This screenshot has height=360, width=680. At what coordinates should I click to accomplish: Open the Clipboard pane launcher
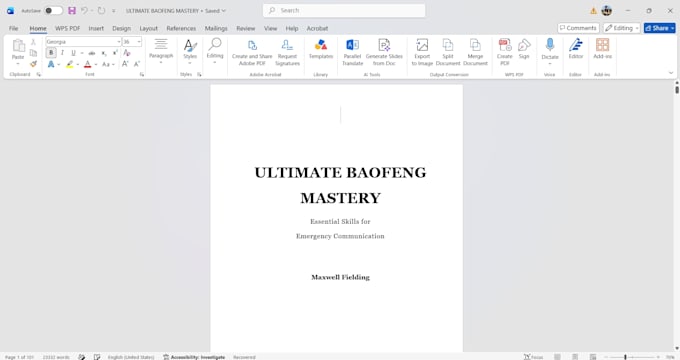[39, 75]
